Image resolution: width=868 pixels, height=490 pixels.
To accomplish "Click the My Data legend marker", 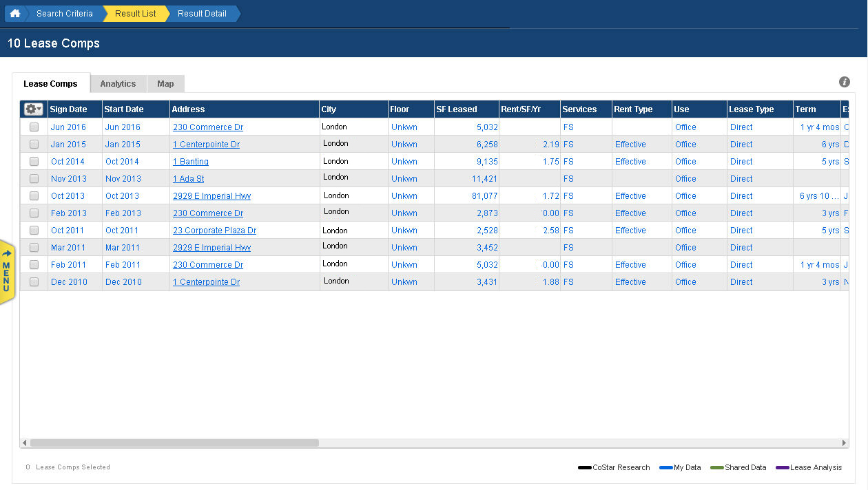I will coord(665,467).
